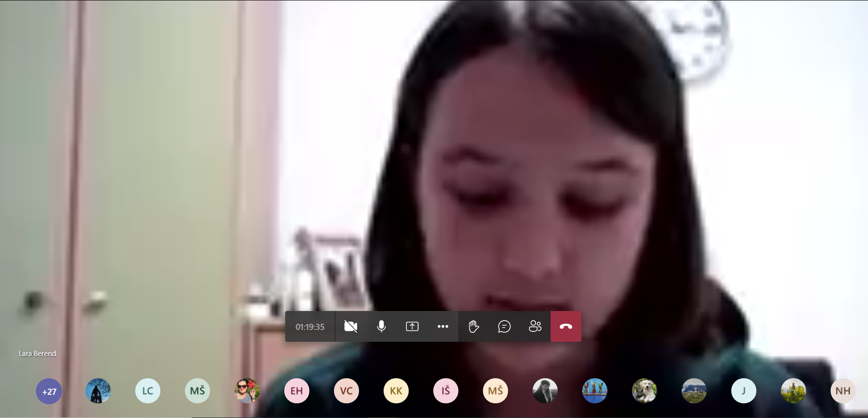This screenshot has height=418, width=868.
Task: Hang up the call
Action: point(566,327)
